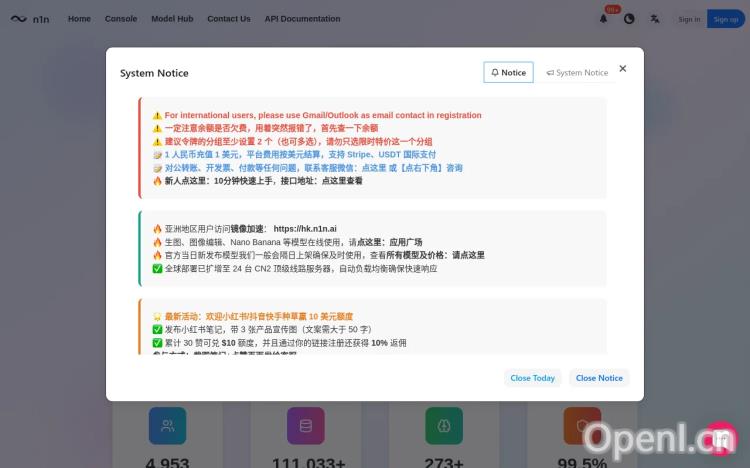Click the n1n logo icon
Image resolution: width=750 pixels, height=468 pixels.
[19, 19]
